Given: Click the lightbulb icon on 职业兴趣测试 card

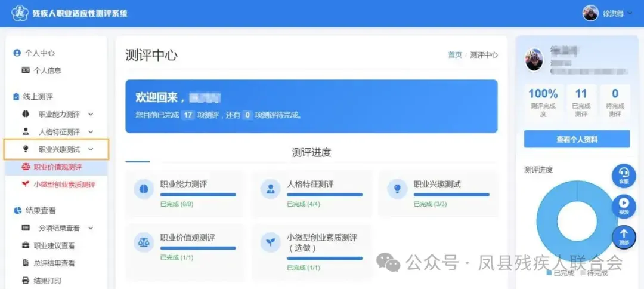Looking at the screenshot, I should (x=397, y=189).
